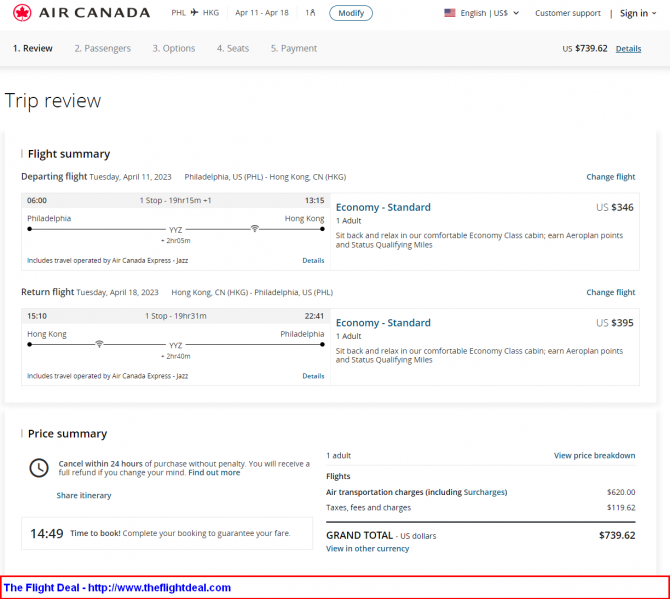Click the US $395 return fare
The height and width of the screenshot is (599, 670).
tap(614, 323)
